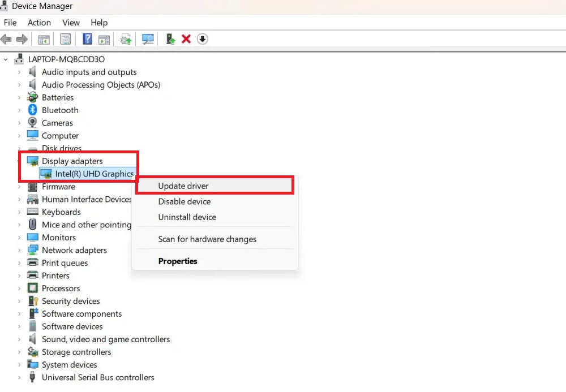
Task: Expand the Monitors chevron
Action: click(19, 237)
